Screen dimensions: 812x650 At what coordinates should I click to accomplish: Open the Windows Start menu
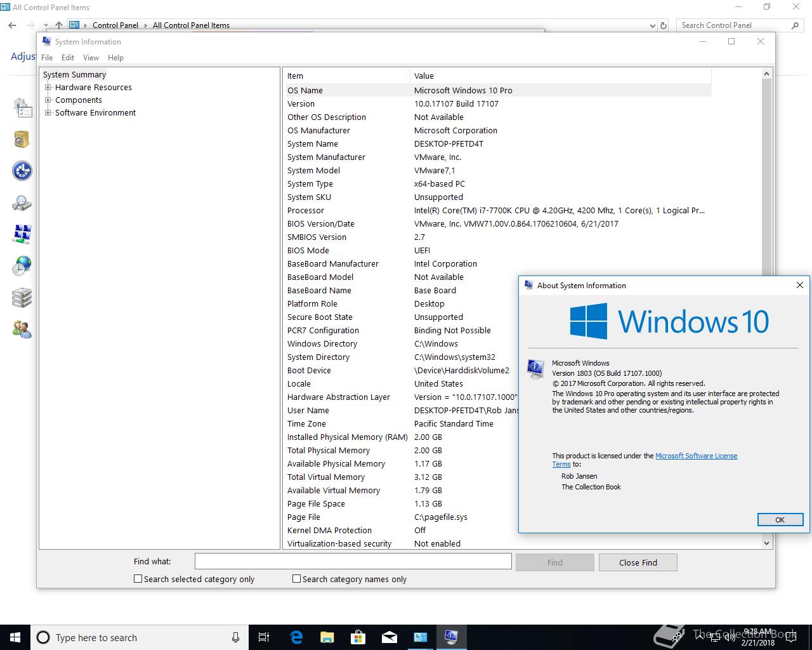[x=15, y=637]
